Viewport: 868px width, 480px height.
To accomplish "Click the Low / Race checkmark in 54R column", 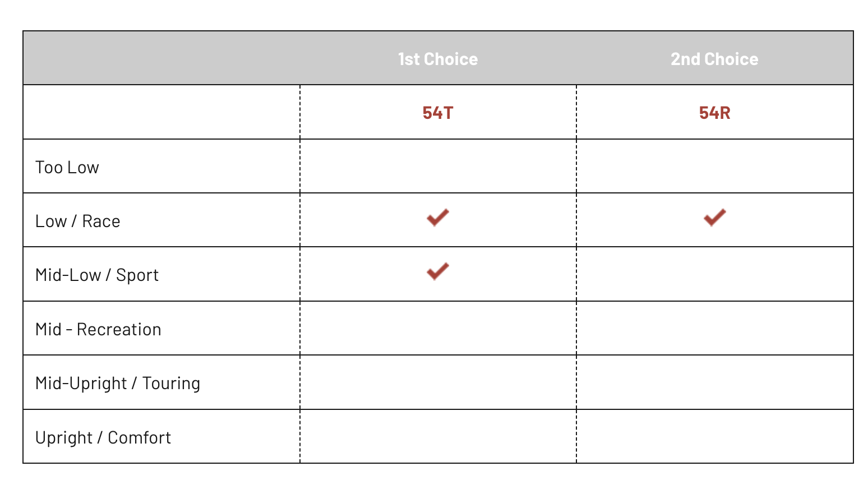I will (714, 218).
